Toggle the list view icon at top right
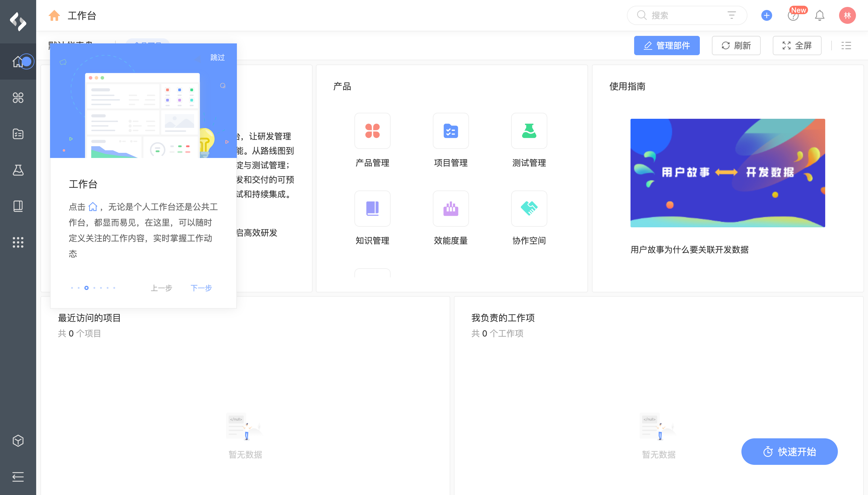This screenshot has height=495, width=868. coord(846,46)
